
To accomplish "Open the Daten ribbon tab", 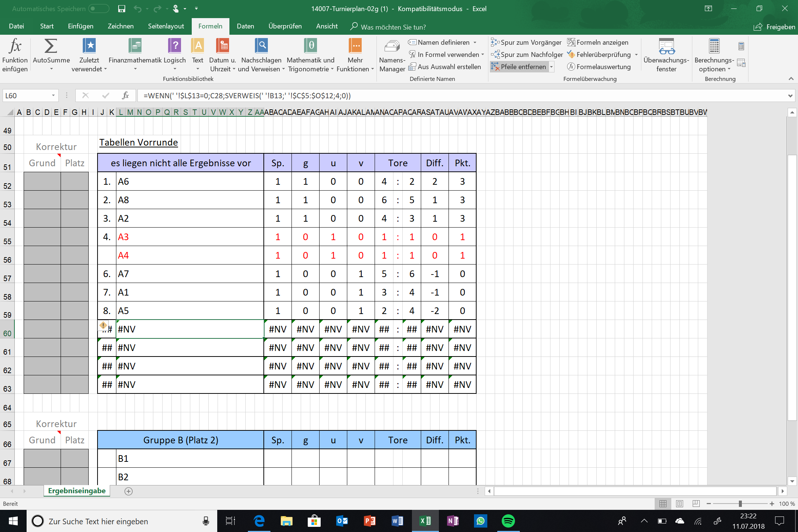I will 245,26.
